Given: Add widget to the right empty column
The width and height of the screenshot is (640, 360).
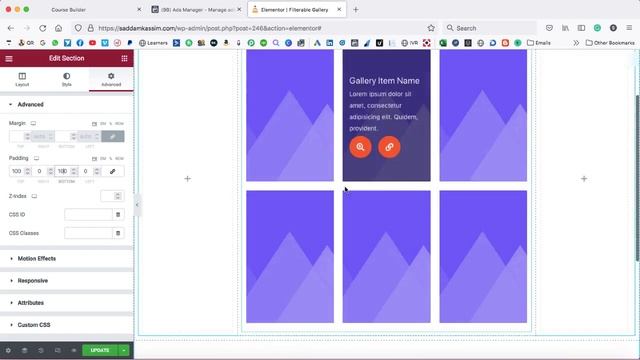Looking at the screenshot, I should [x=584, y=179].
